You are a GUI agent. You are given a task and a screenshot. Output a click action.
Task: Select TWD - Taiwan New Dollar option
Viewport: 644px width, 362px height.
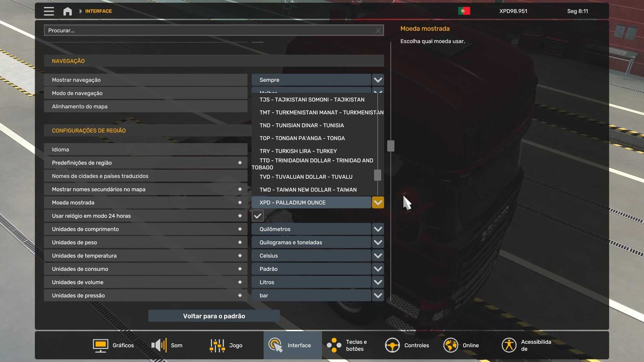pos(308,190)
